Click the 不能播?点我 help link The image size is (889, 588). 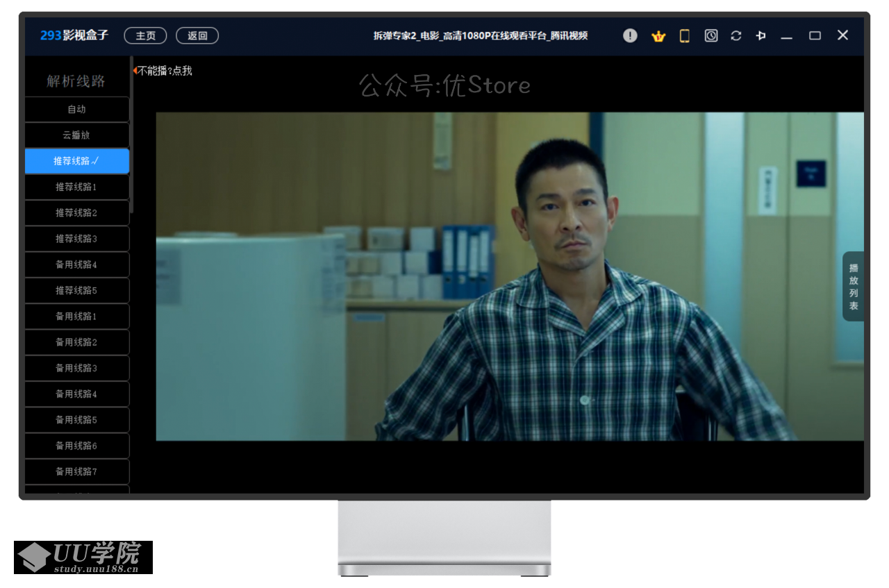(x=164, y=71)
